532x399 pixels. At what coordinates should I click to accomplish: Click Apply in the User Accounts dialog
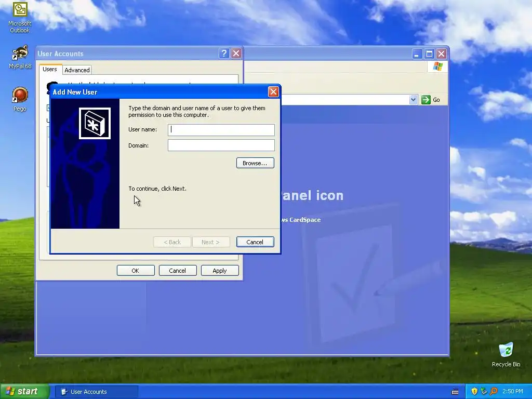[x=220, y=270]
